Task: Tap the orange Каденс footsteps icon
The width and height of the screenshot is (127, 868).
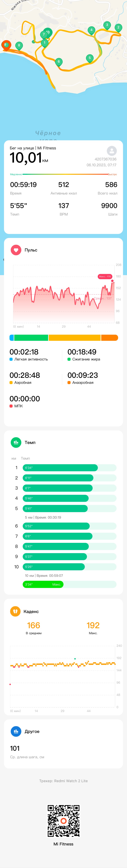Action: pyautogui.click(x=15, y=611)
